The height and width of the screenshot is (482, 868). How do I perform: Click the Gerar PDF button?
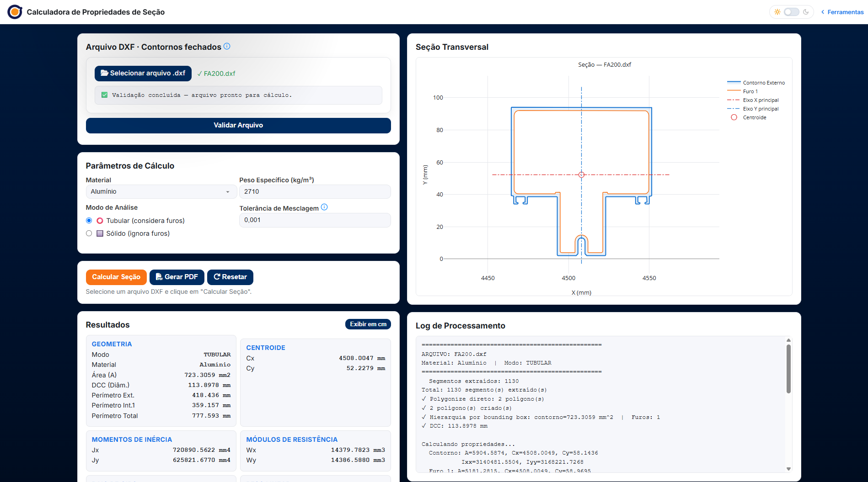click(x=177, y=277)
